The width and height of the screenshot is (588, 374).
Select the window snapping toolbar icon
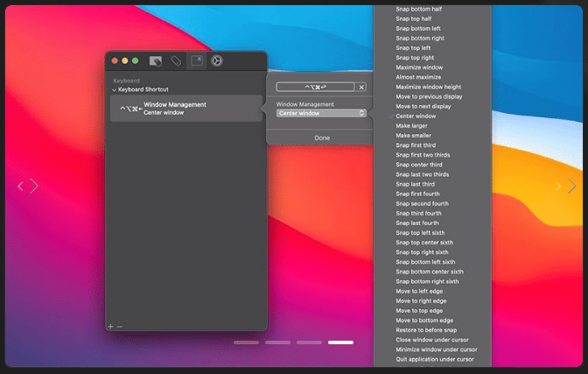coord(197,60)
